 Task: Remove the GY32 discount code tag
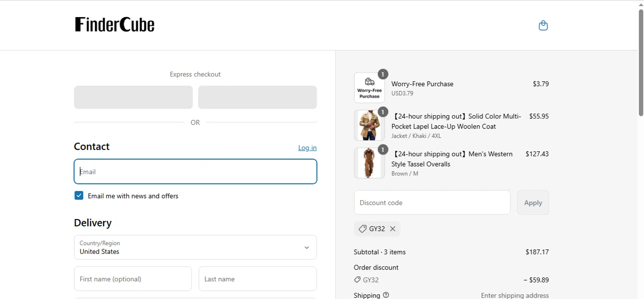[392, 229]
